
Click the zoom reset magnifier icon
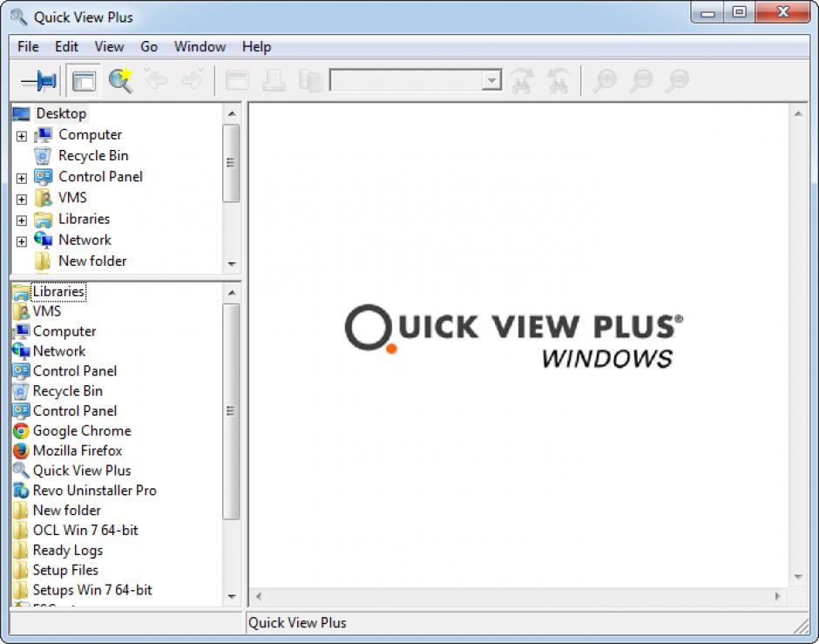678,81
